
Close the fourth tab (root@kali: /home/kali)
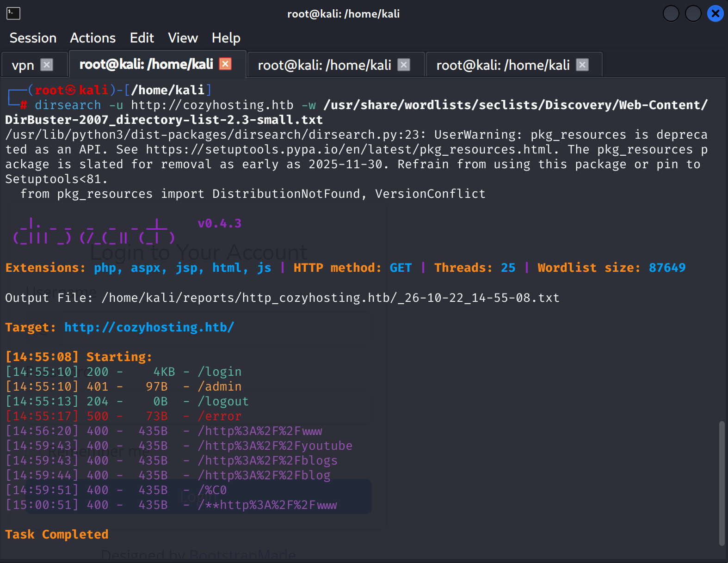[x=582, y=65]
